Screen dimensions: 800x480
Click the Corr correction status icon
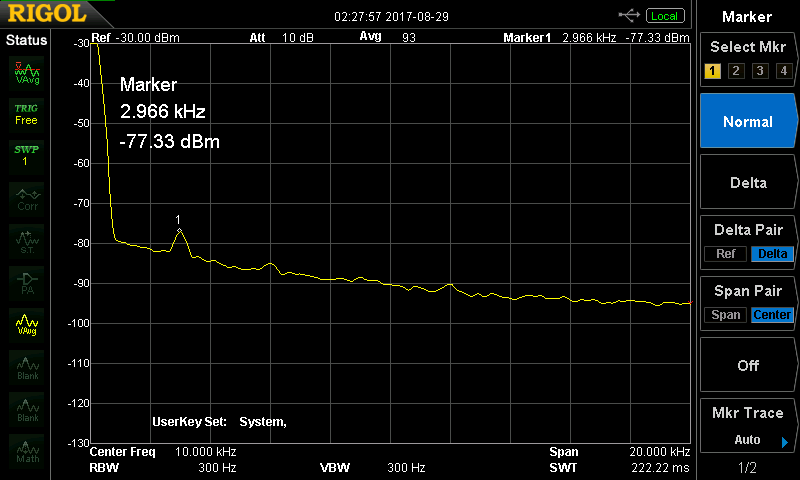[x=26, y=198]
